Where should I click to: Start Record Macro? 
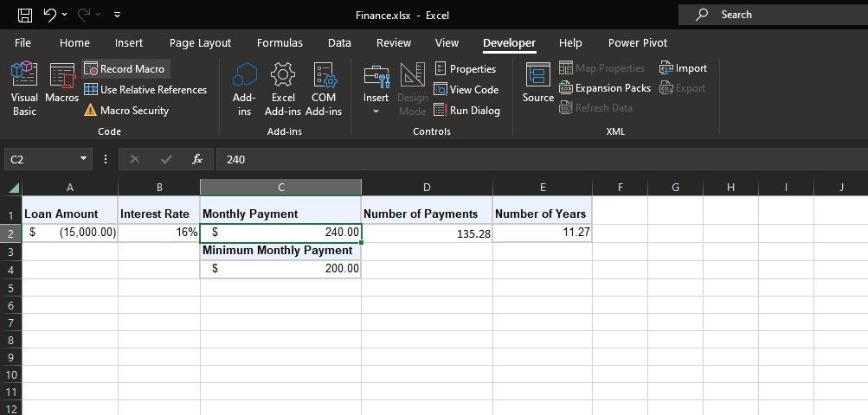tap(125, 69)
